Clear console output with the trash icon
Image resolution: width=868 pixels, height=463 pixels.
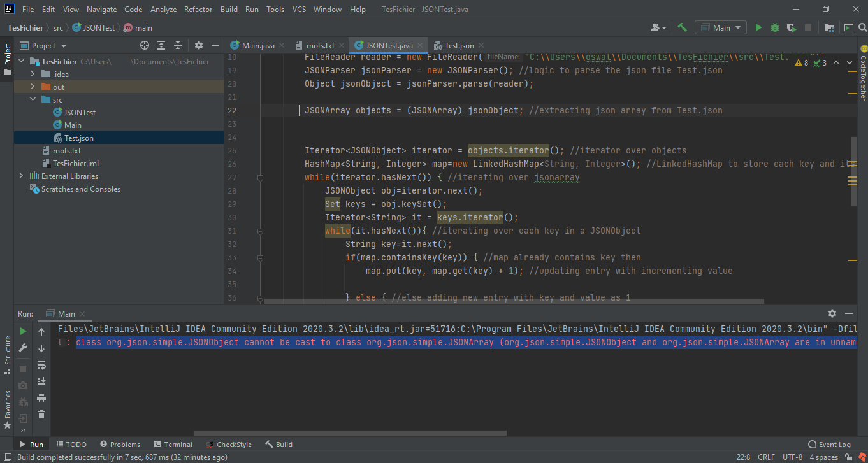coord(41,415)
